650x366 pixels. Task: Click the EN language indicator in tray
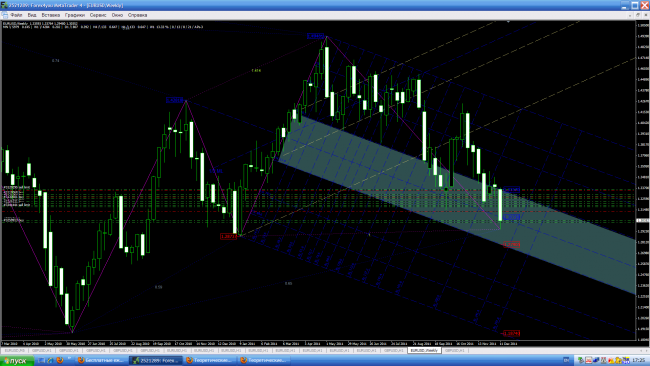tap(566, 361)
